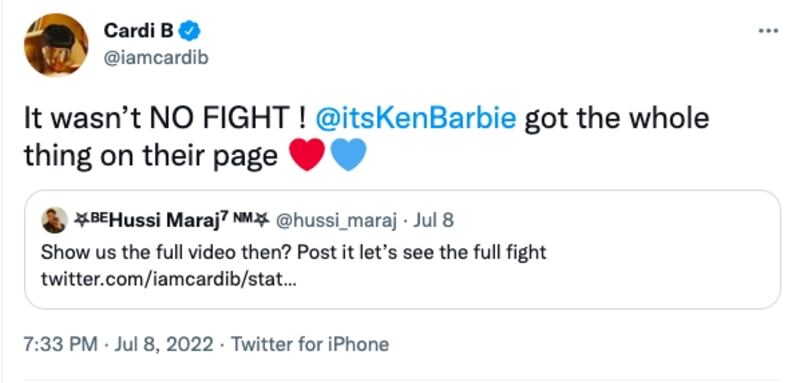Click the Cardi B display name
800x383 pixels.
click(139, 31)
